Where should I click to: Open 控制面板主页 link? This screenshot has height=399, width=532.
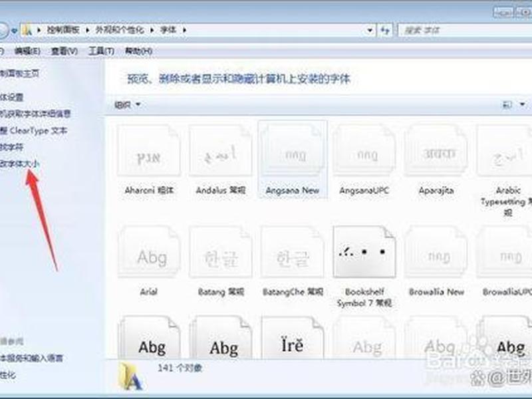click(x=20, y=73)
